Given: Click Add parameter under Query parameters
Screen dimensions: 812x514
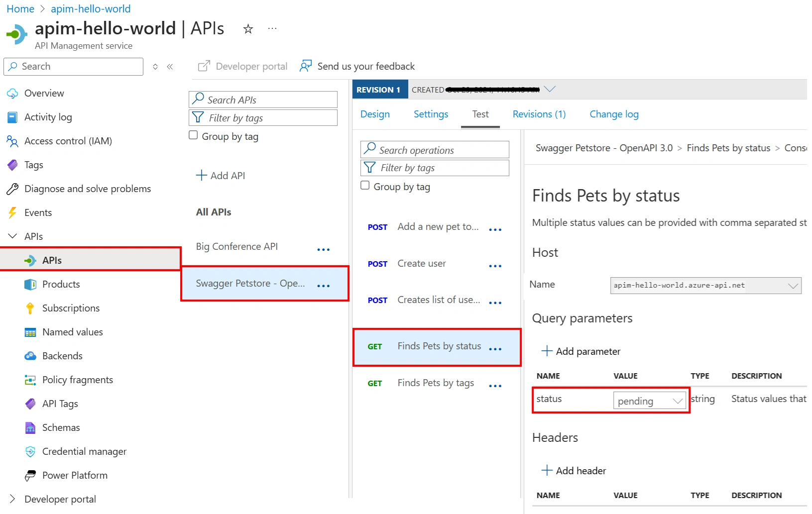Looking at the screenshot, I should tap(581, 351).
